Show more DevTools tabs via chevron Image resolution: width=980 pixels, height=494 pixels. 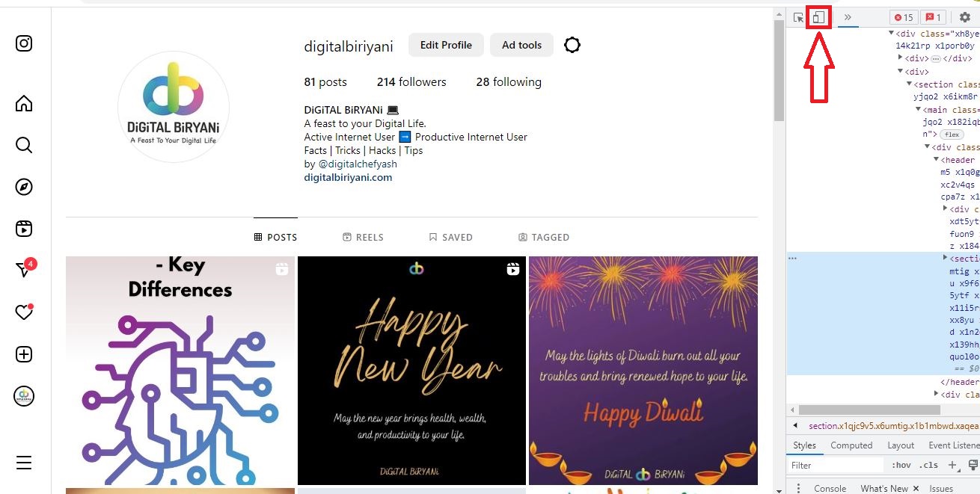tap(848, 17)
